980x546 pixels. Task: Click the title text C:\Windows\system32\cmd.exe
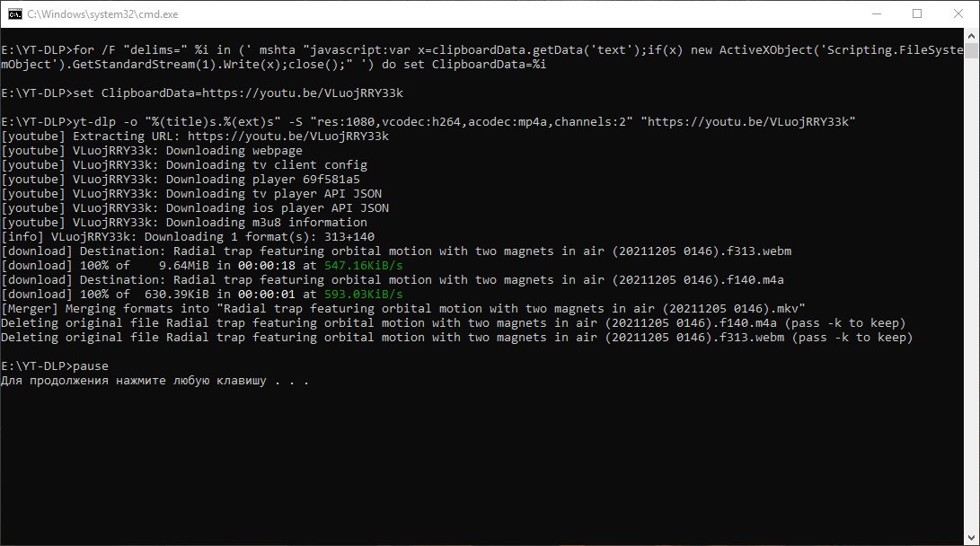(x=102, y=14)
